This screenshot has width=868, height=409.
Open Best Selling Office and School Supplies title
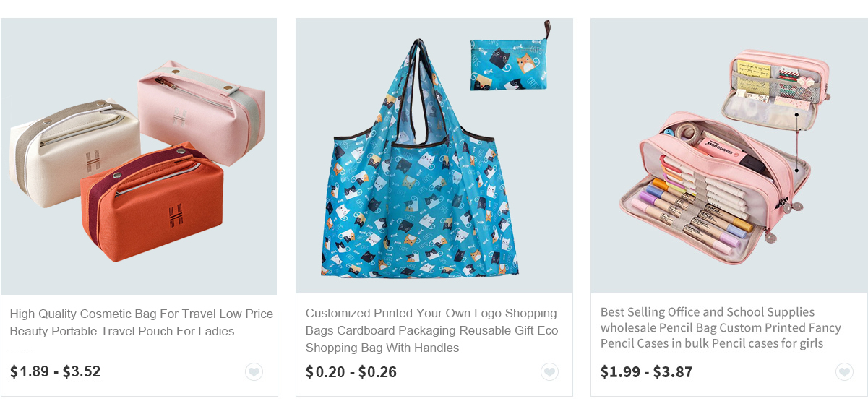click(x=721, y=327)
